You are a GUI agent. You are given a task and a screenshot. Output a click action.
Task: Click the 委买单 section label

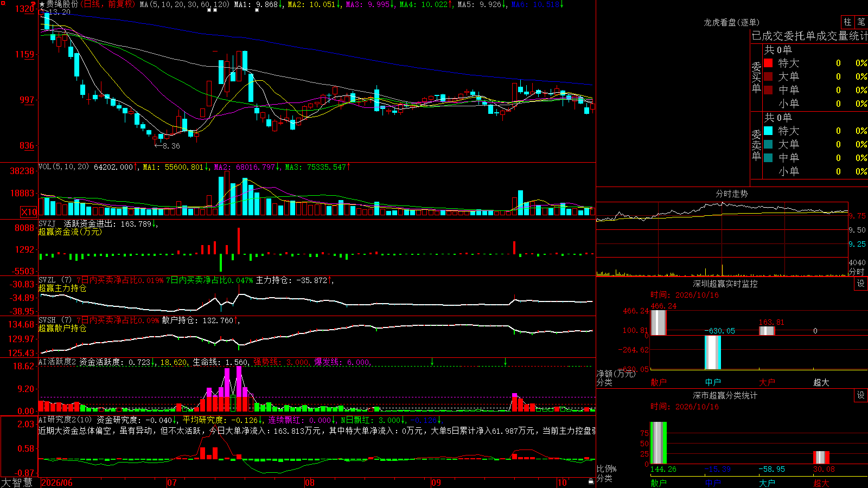756,78
